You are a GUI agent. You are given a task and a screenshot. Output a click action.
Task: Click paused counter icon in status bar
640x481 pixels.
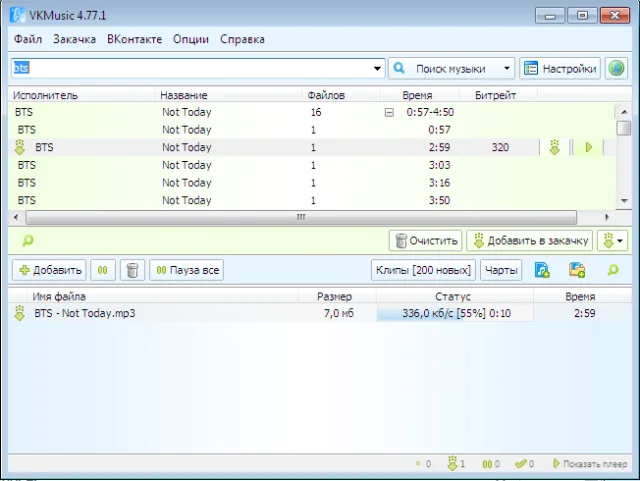pyautogui.click(x=487, y=464)
